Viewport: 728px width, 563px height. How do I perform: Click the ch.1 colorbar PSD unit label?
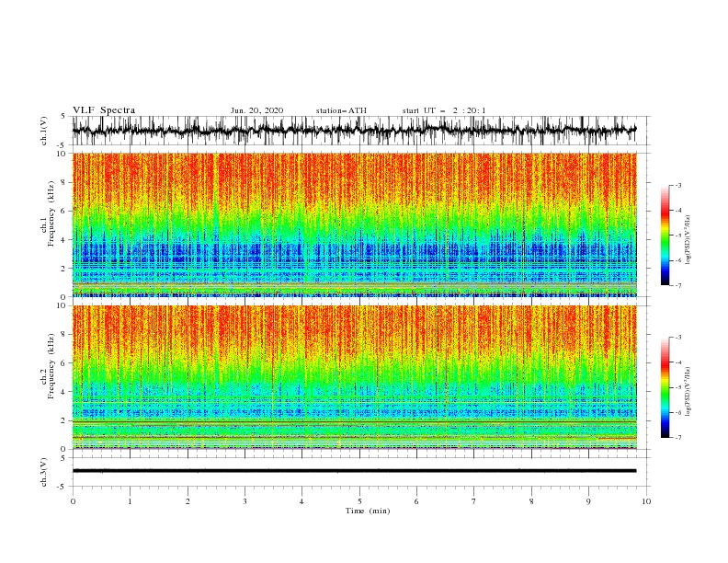(688, 240)
